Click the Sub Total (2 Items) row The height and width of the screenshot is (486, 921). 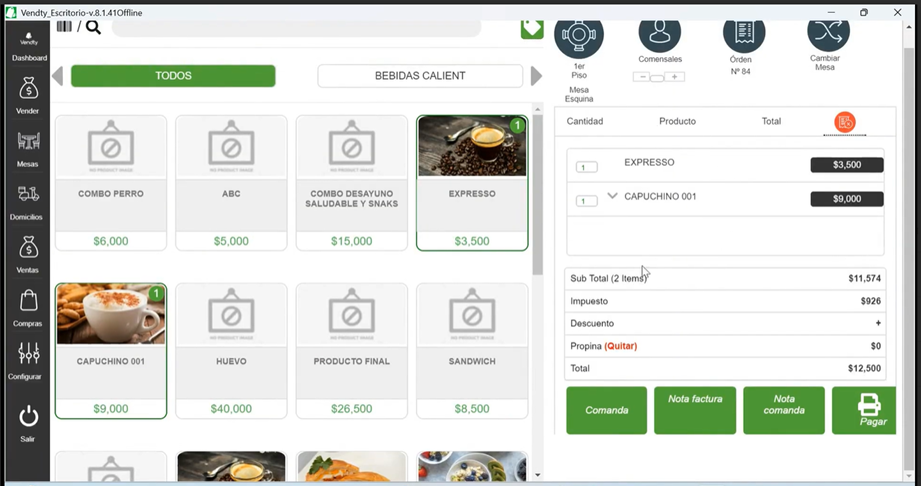pos(725,279)
